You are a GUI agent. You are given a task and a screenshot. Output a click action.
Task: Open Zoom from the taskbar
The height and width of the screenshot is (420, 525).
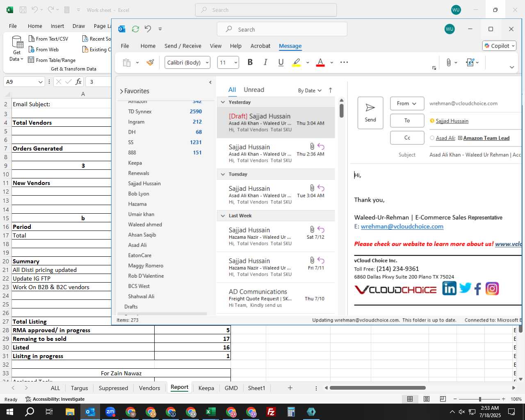110,412
